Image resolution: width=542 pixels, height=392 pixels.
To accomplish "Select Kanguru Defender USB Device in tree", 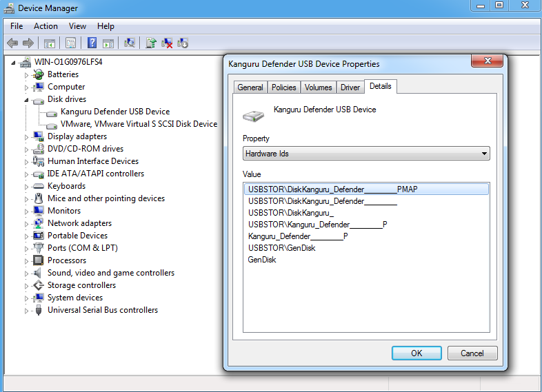I will point(114,112).
